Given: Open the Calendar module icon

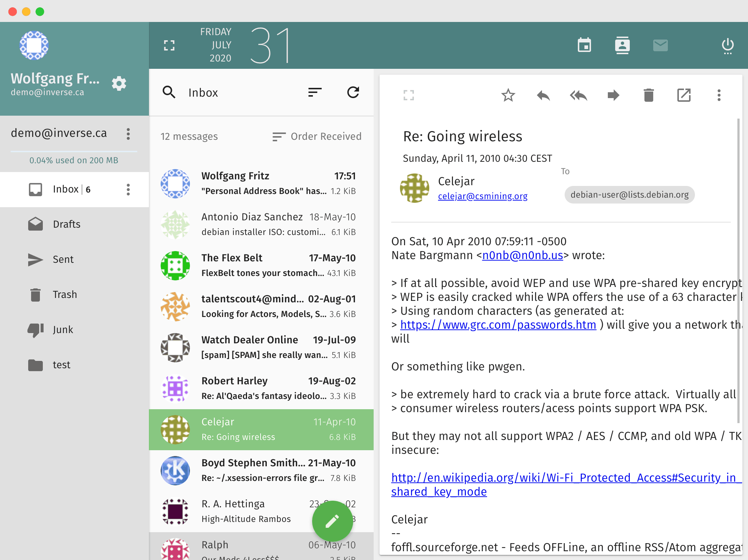Looking at the screenshot, I should pos(584,45).
